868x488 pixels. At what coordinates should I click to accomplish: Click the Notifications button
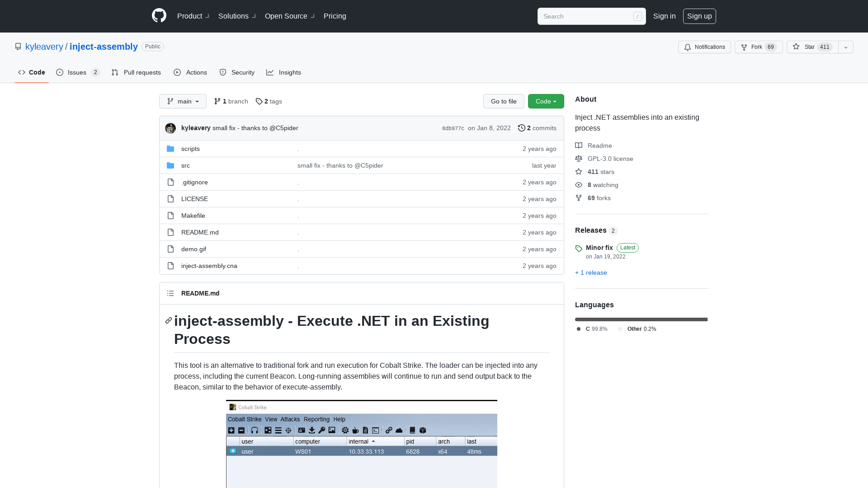pyautogui.click(x=704, y=47)
